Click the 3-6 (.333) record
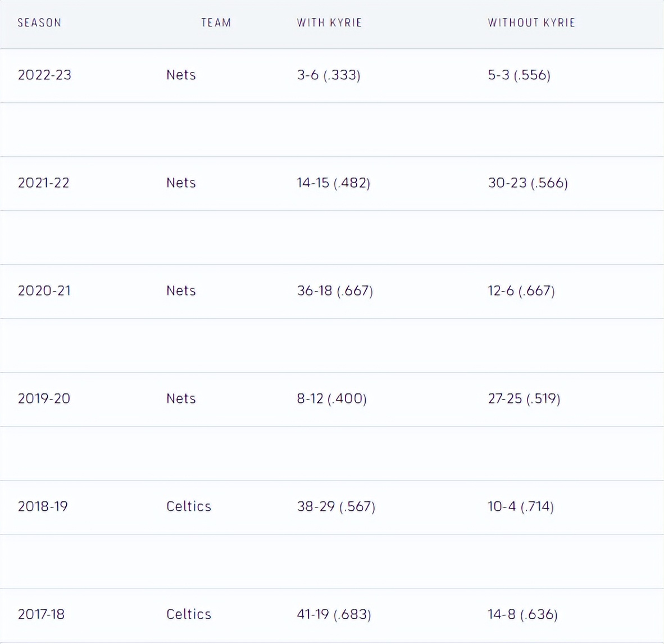The width and height of the screenshot is (664, 644). 329,75
